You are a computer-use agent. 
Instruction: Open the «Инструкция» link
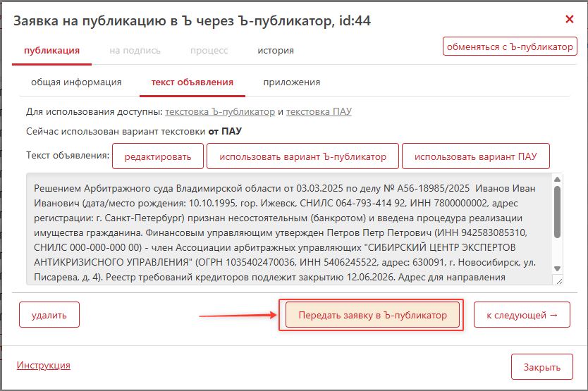click(x=43, y=366)
